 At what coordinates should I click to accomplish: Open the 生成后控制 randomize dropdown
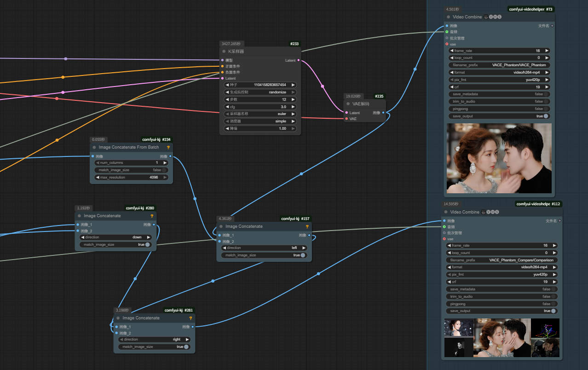[260, 92]
